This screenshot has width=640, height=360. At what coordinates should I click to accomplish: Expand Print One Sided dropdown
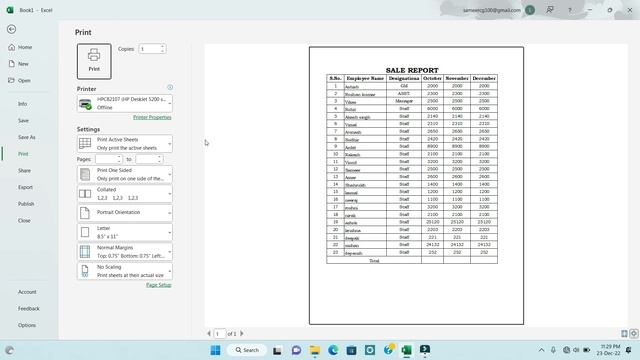pos(124,174)
